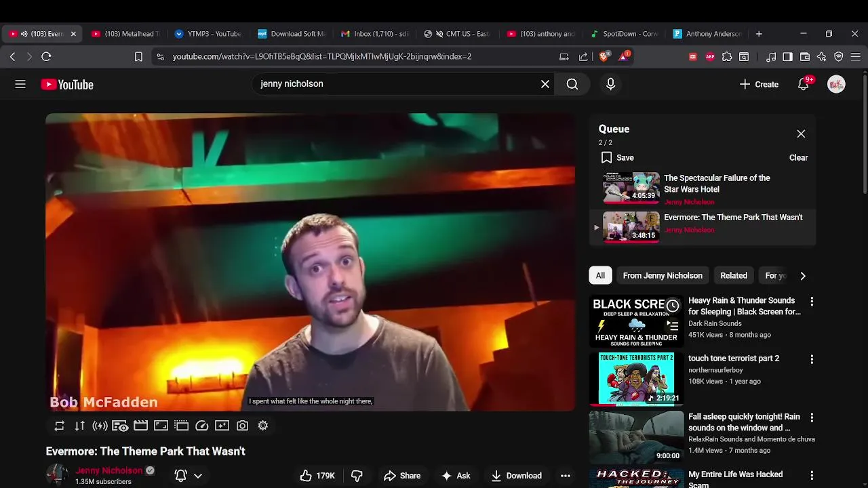Open the account avatar menu

pyautogui.click(x=836, y=84)
